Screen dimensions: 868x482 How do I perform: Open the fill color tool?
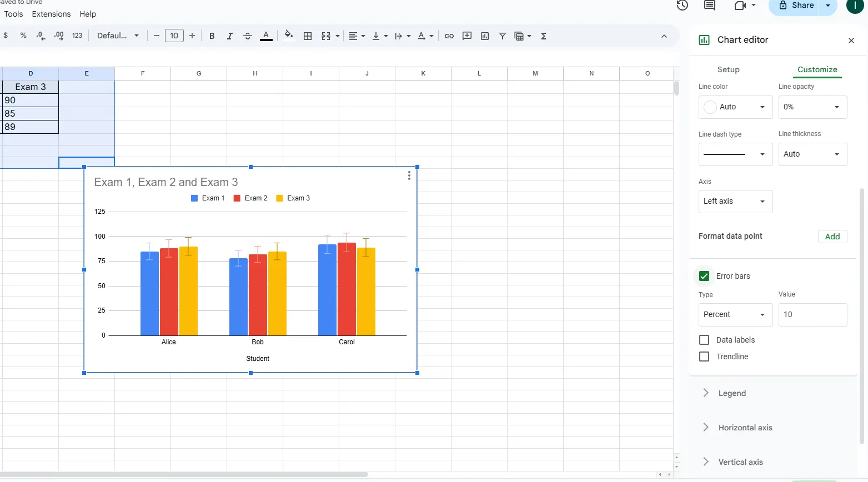[x=288, y=36]
